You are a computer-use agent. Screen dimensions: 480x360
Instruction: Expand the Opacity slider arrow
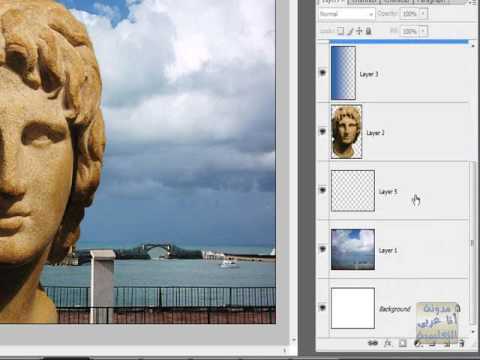point(423,14)
